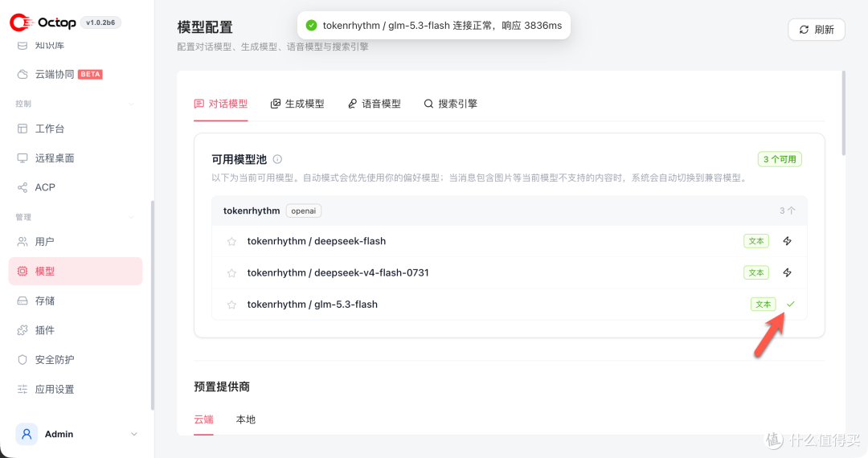
Task: Click the connection success toast message
Action: pos(434,26)
